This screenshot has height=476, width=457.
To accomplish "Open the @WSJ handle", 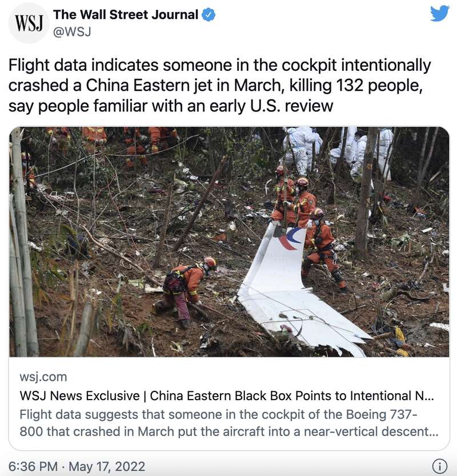I will pos(72,31).
